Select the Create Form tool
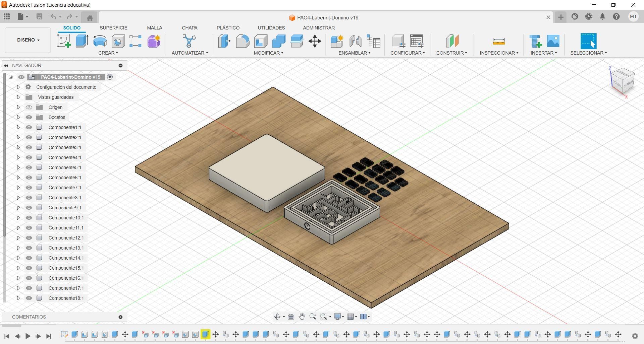This screenshot has height=344, width=644. tap(154, 41)
